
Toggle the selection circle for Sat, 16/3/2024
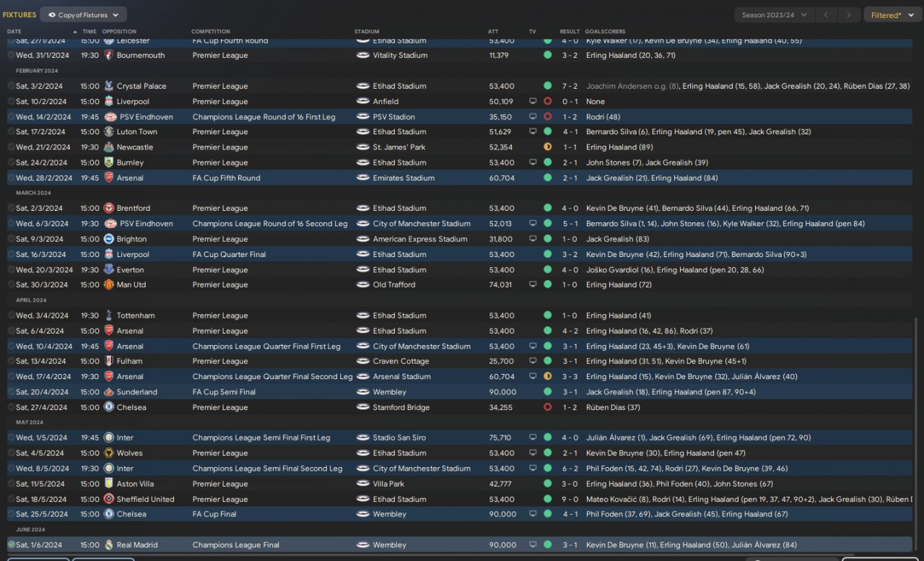pos(12,255)
